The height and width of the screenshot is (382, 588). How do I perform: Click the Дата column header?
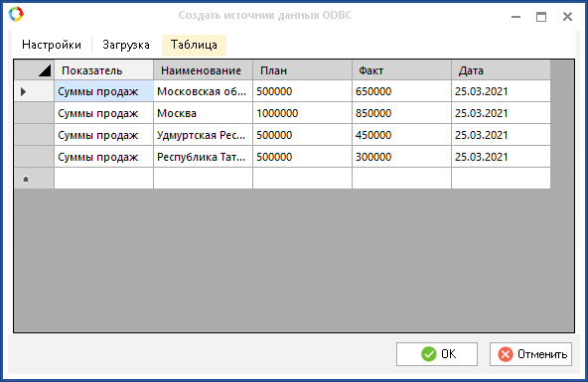click(501, 70)
